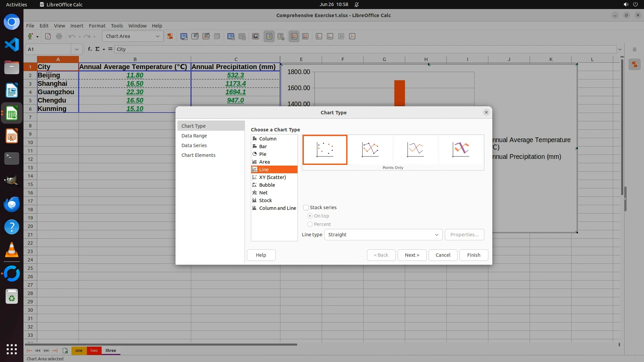Open the Name Box dropdown arrow
This screenshot has width=644, height=362.
[x=77, y=49]
